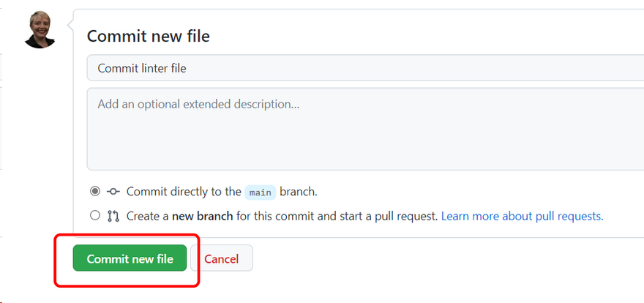
Task: Click the bold "new branch" text
Action: [x=203, y=216]
